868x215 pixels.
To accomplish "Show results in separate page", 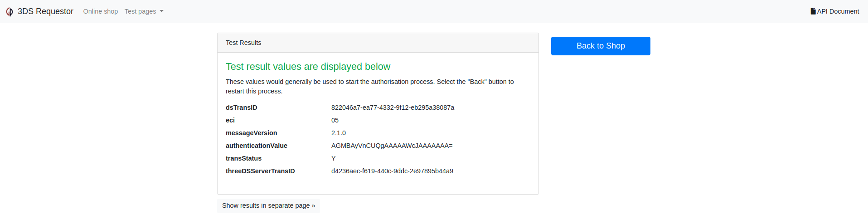I will pos(268,205).
